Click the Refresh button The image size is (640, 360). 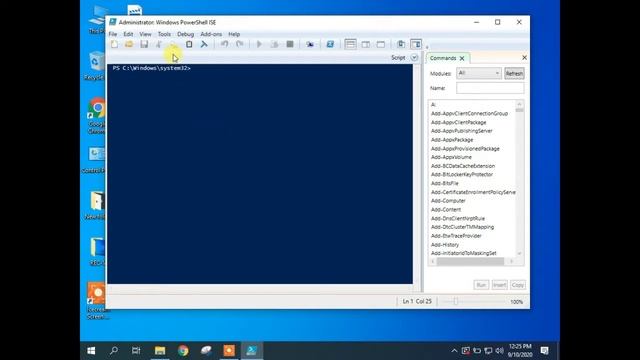tap(514, 73)
